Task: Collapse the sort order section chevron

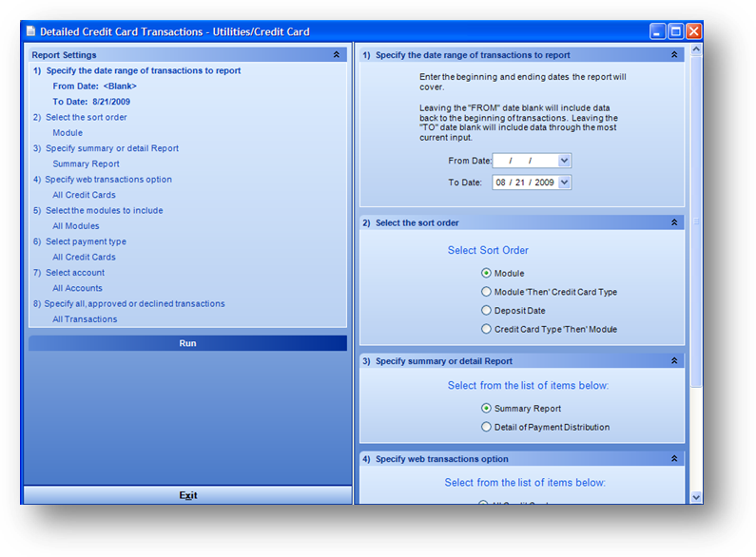Action: (x=674, y=222)
